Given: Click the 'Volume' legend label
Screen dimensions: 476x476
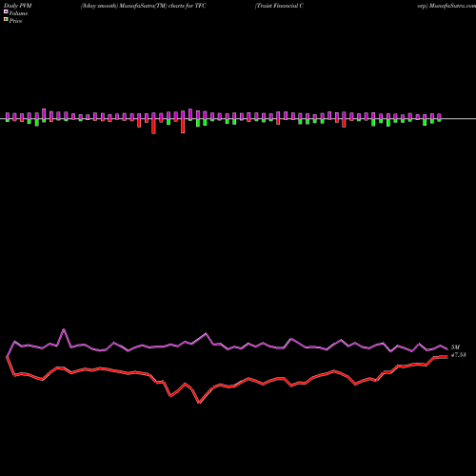Looking at the screenshot, I should coord(18,13).
